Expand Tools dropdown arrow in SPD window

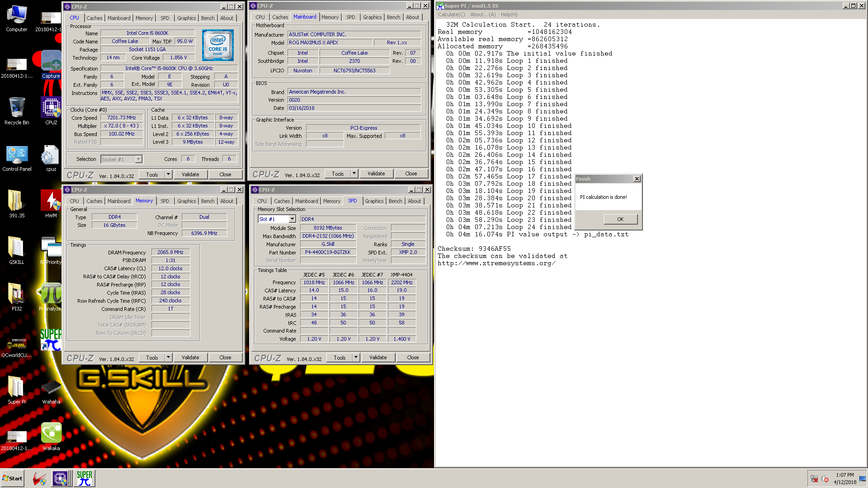point(356,357)
